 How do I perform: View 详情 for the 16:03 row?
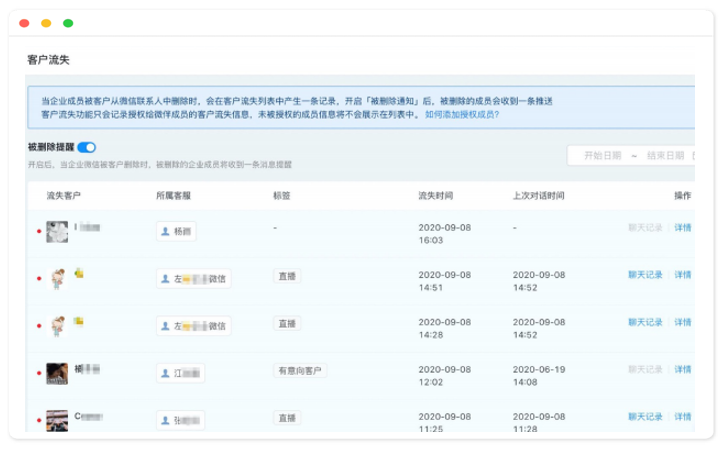[682, 228]
